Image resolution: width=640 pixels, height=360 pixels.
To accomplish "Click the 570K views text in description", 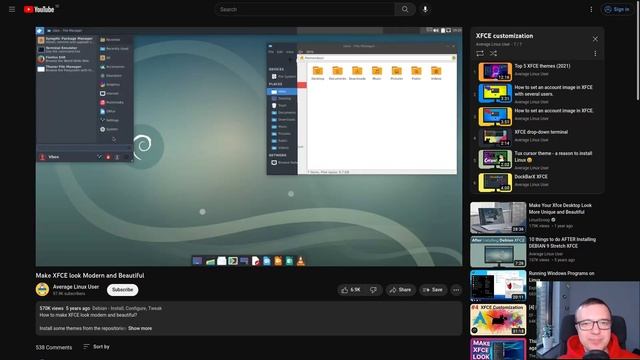I will (x=51, y=308).
